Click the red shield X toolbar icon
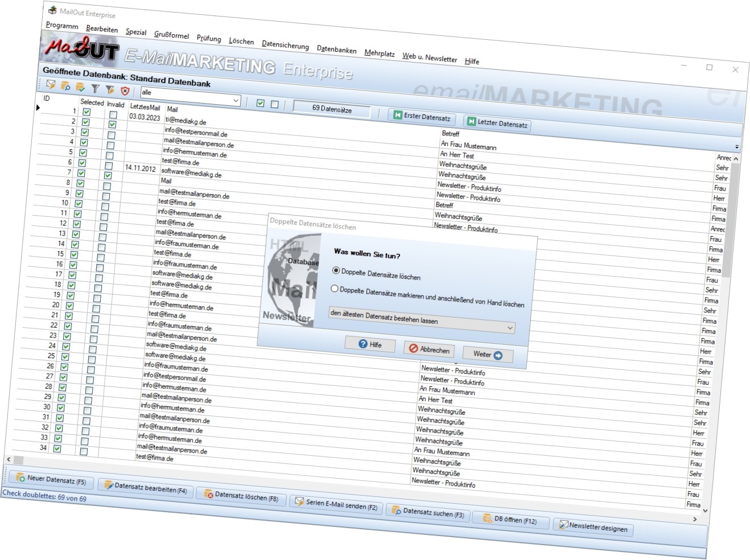 [x=125, y=90]
